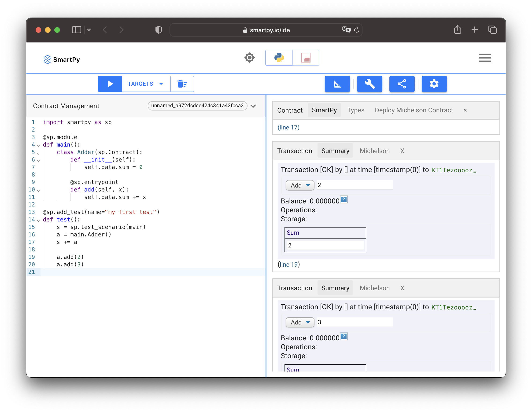The width and height of the screenshot is (532, 412).
Task: Click the Sum storage value 2 field
Action: pos(325,245)
